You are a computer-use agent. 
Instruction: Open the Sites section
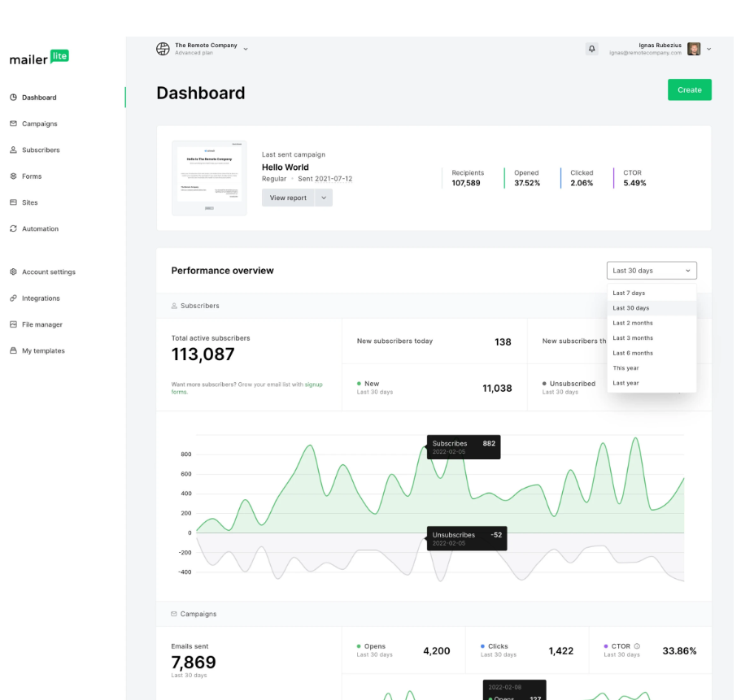tap(30, 202)
